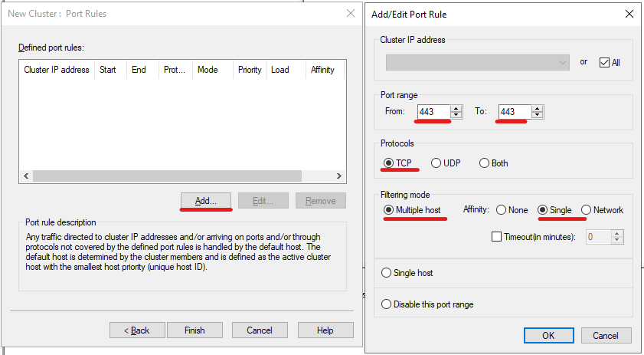Select the TCP protocol radio button
644x355 pixels.
click(389, 163)
